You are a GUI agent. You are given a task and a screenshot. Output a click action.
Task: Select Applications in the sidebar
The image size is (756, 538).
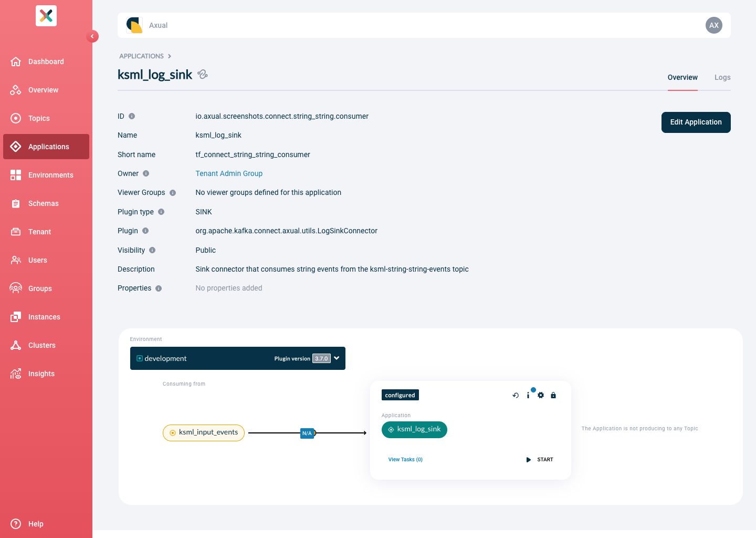[x=46, y=147]
